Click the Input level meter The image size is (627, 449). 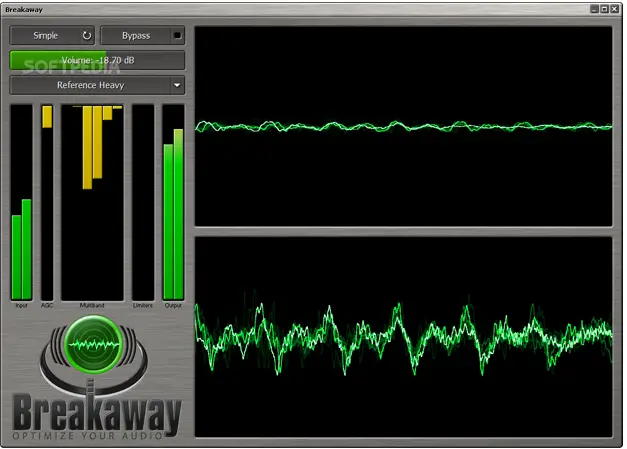[x=22, y=202]
